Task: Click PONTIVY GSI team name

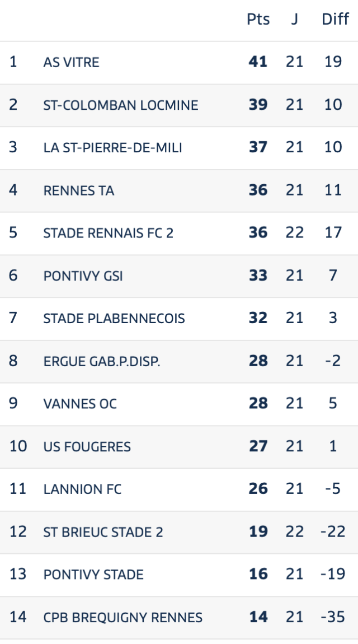Action: [83, 276]
